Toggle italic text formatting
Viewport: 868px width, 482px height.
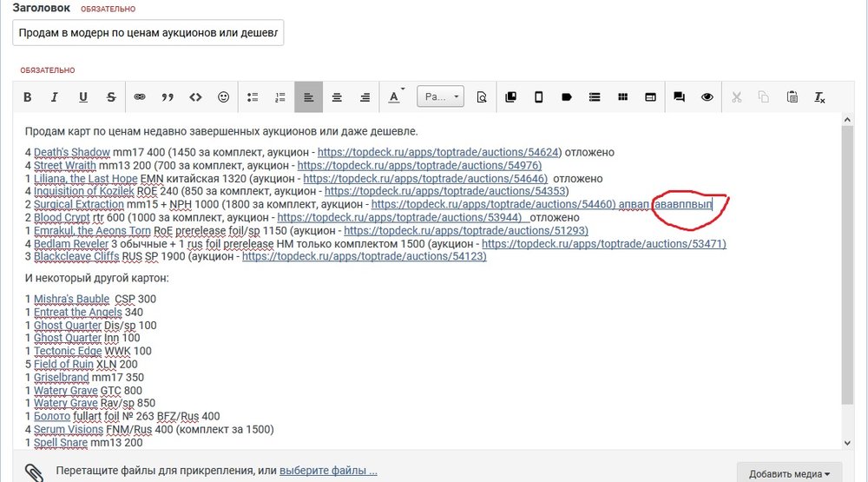tap(55, 97)
